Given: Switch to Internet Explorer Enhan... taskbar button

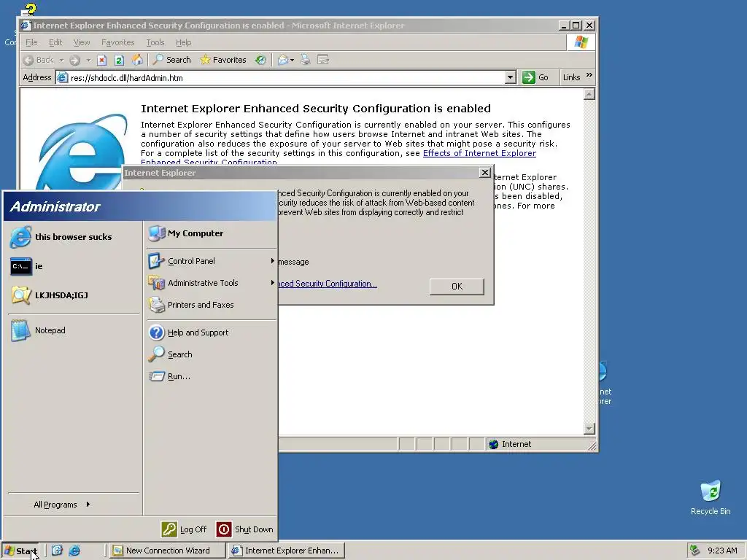Looking at the screenshot, I should (x=286, y=551).
